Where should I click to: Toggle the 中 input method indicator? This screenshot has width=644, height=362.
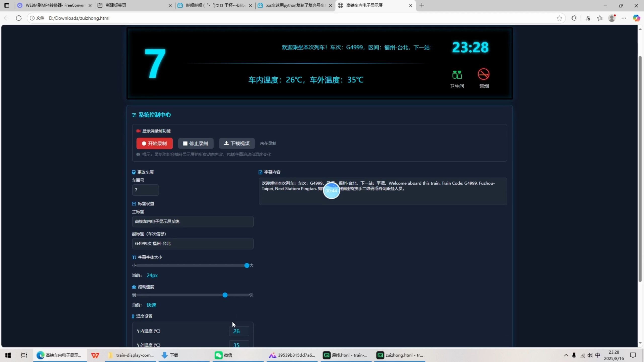tap(598, 355)
